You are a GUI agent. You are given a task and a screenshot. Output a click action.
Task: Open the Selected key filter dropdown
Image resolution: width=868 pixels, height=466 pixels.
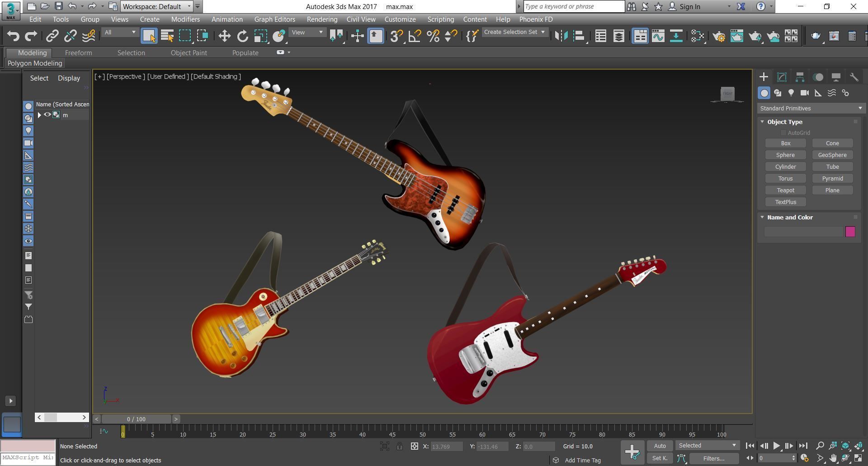click(x=707, y=446)
